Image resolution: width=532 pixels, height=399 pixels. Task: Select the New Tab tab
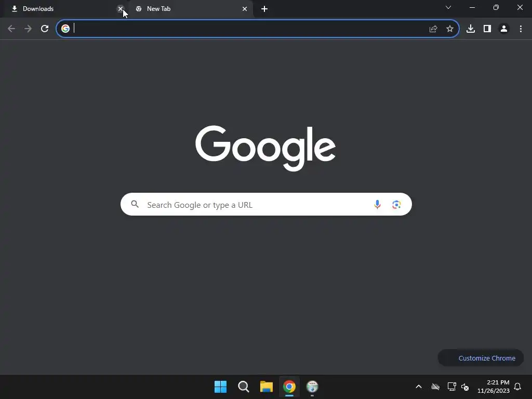(190, 9)
